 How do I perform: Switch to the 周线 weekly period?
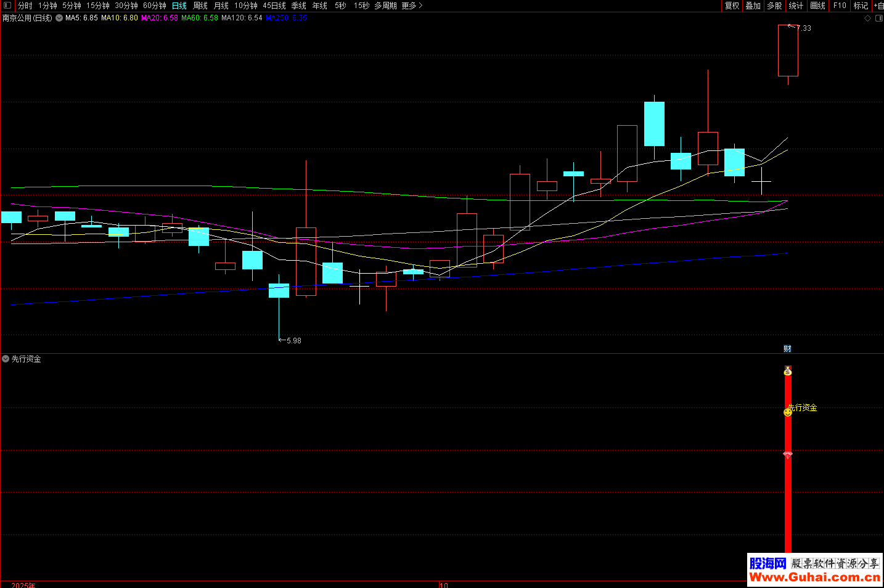tap(200, 6)
